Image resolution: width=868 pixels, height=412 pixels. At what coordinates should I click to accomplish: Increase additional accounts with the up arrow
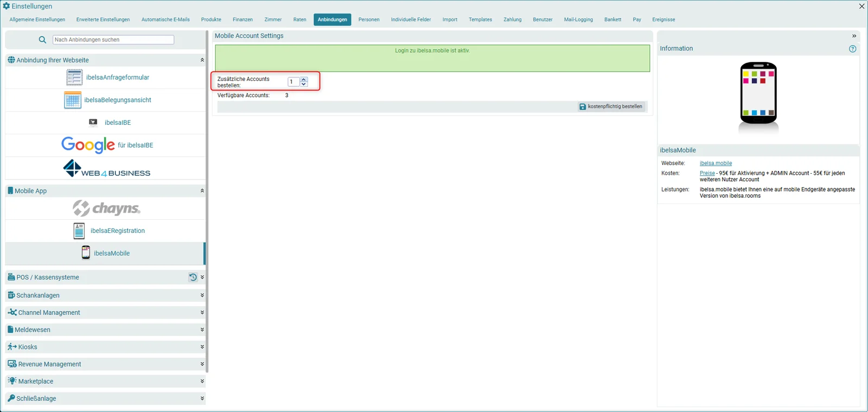(x=304, y=79)
